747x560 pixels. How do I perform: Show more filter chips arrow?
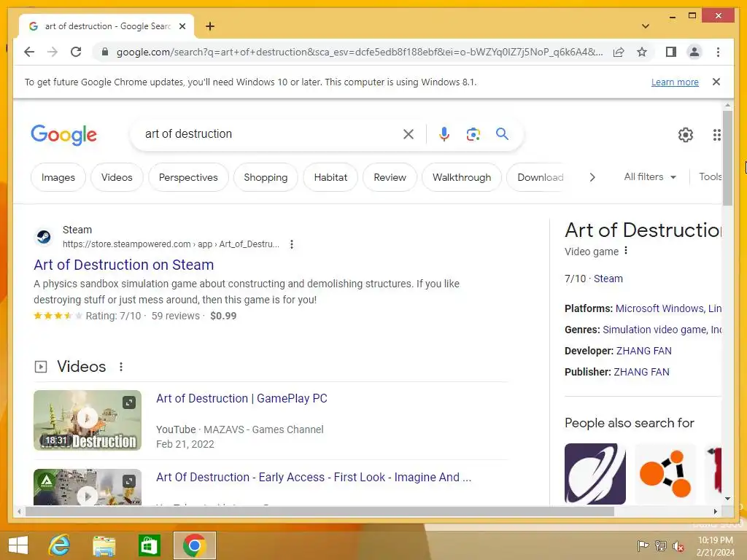point(592,177)
